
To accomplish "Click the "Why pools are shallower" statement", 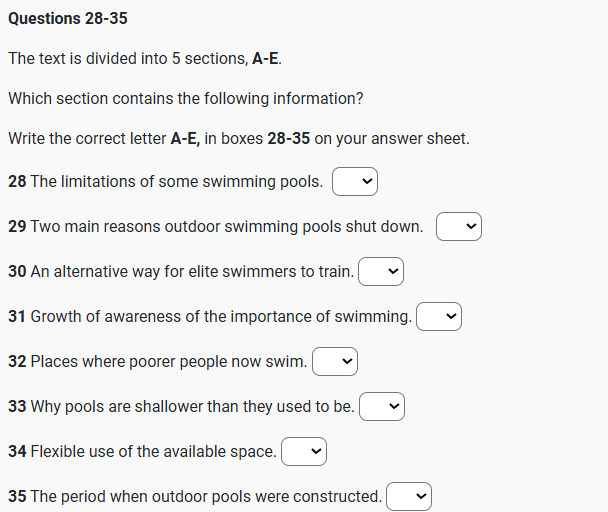I will click(x=191, y=407).
